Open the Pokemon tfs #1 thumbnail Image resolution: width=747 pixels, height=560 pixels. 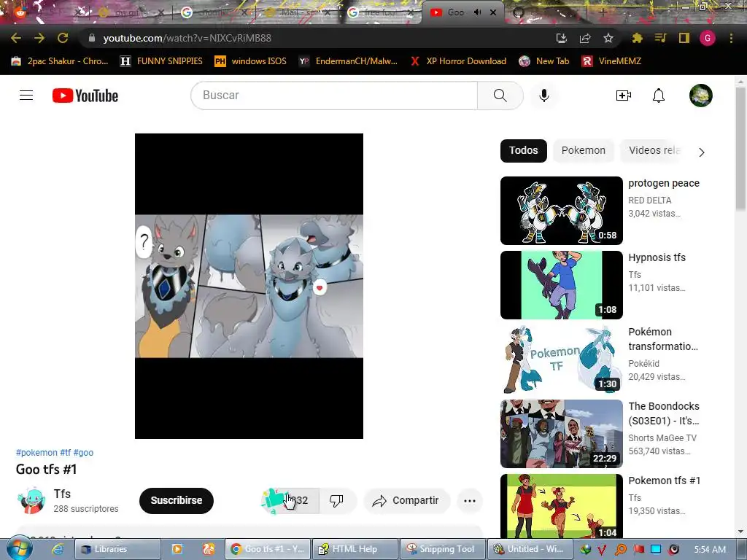pyautogui.click(x=561, y=506)
